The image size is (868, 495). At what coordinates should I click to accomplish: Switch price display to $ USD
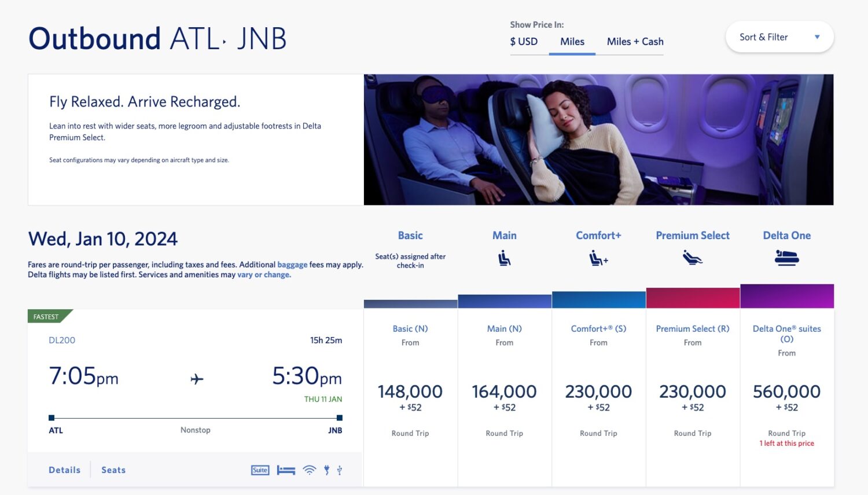(524, 41)
